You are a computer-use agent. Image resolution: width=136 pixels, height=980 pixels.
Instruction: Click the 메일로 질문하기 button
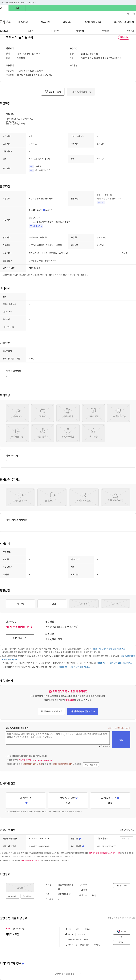91,765
